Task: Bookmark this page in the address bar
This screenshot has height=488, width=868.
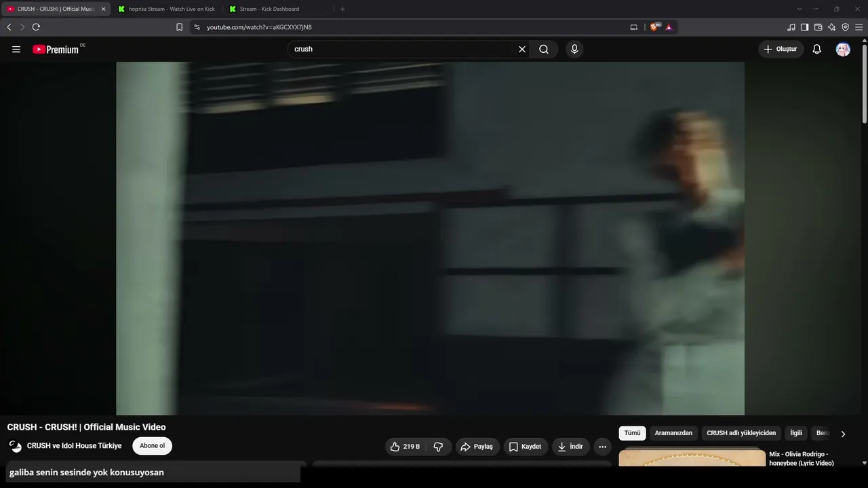Action: 179,27
